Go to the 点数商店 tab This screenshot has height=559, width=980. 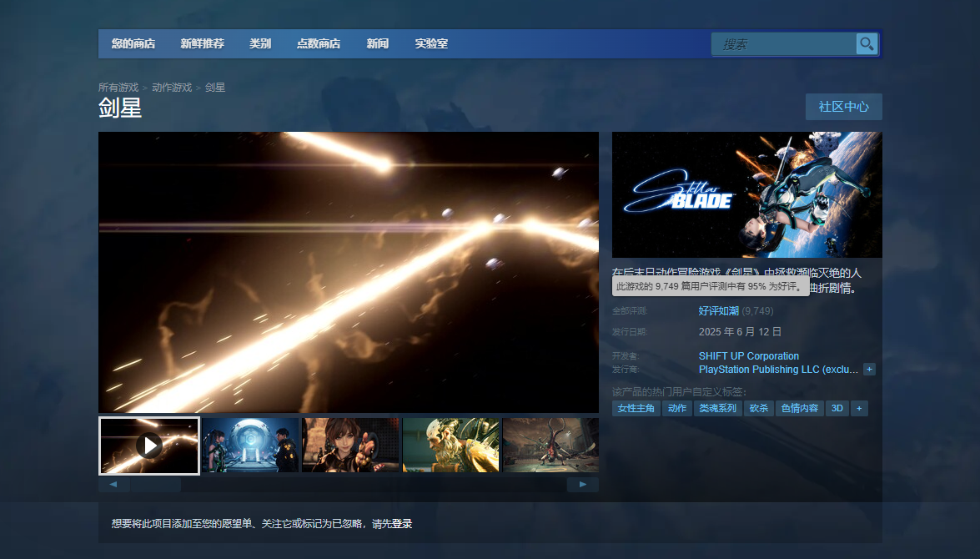point(318,43)
